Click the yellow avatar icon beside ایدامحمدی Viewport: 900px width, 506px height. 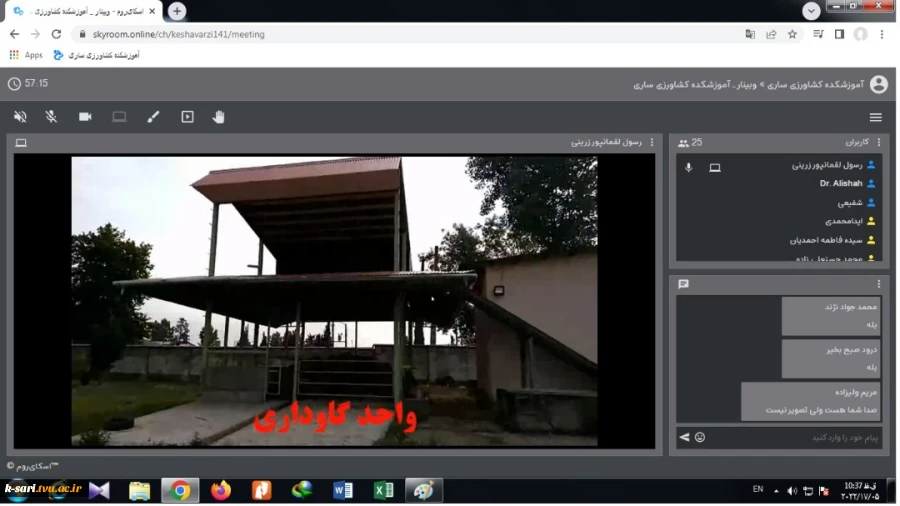click(x=871, y=221)
